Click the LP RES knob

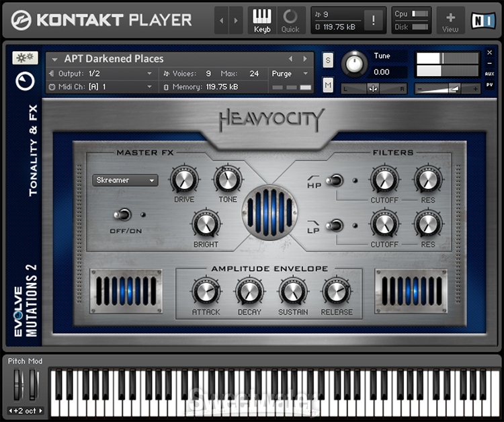tap(428, 224)
